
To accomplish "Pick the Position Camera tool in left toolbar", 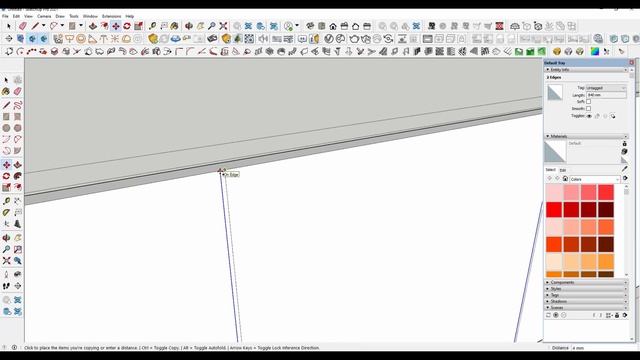I will (6, 274).
